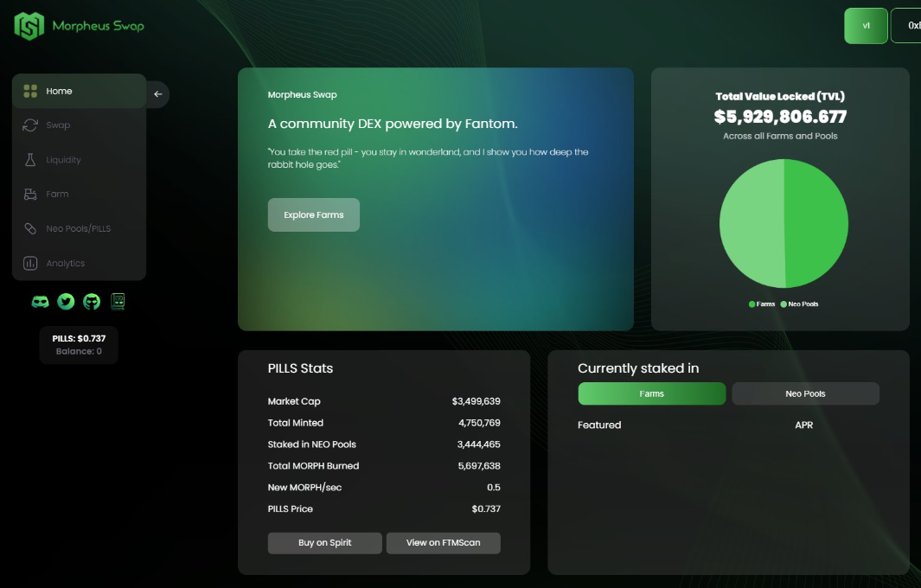
Task: Click the 0x wallet address button
Action: [x=906, y=26]
